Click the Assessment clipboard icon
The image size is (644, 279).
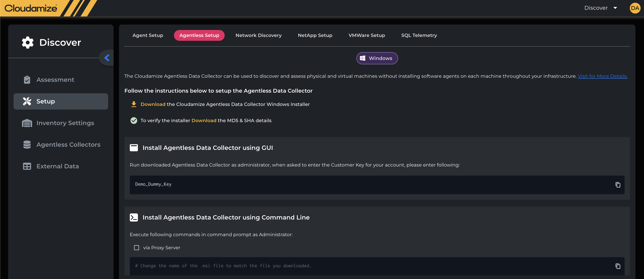point(27,80)
